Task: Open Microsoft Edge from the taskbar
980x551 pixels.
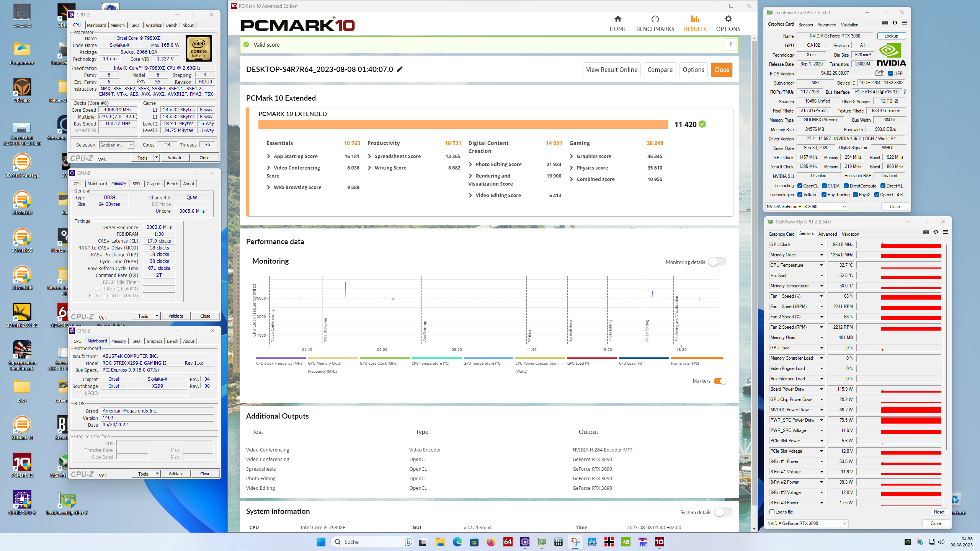Action: (457, 542)
